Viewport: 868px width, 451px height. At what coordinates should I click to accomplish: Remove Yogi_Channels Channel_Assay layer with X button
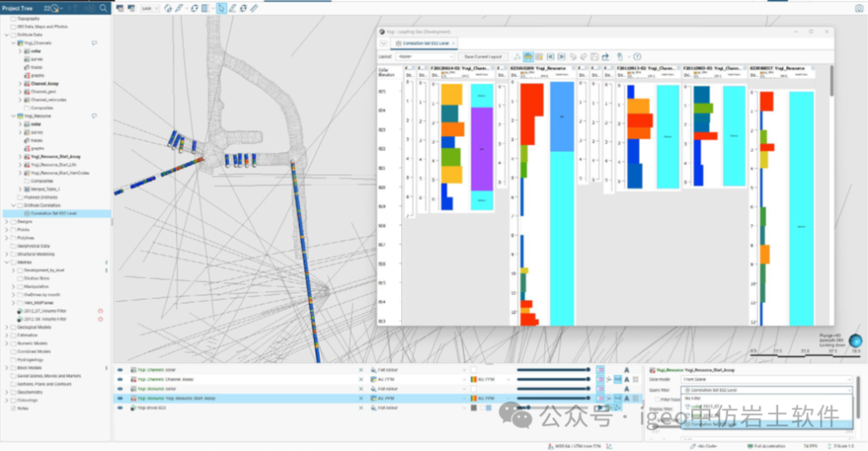[361, 379]
